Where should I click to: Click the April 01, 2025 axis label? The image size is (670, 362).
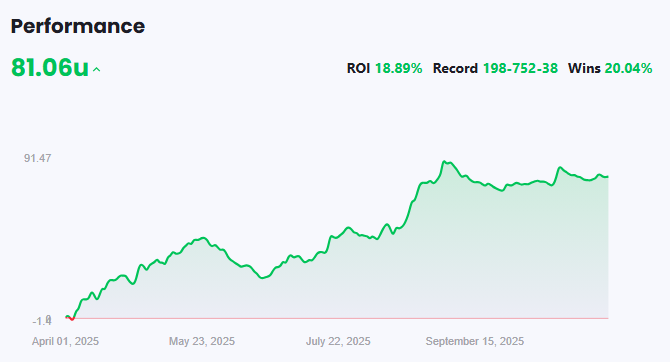click(x=65, y=341)
